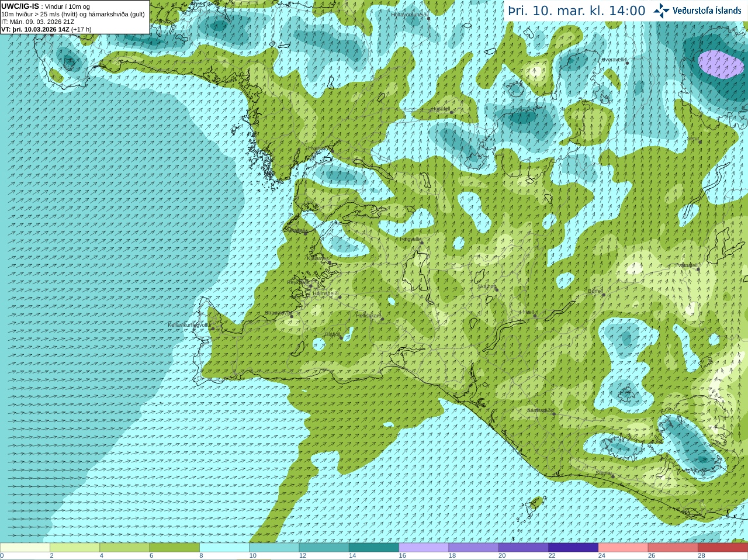
Task: Click the 6–8 m/s olive green legend swatch
Action: (x=174, y=548)
